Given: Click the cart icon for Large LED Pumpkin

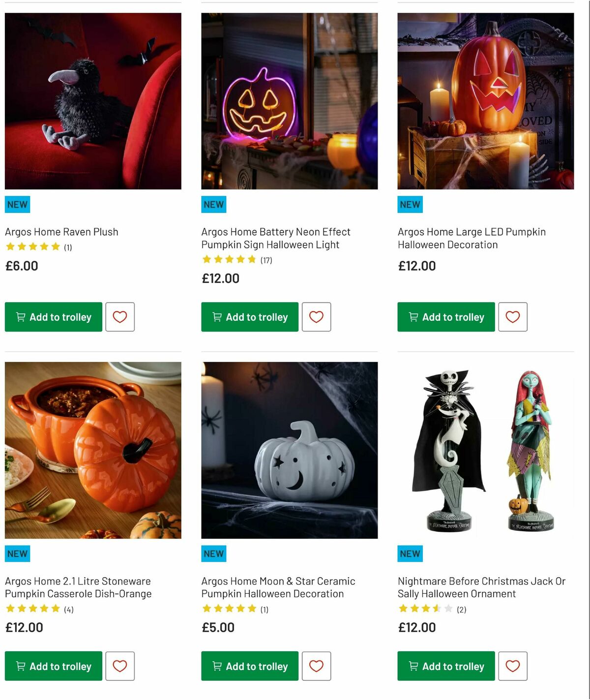Looking at the screenshot, I should [413, 317].
